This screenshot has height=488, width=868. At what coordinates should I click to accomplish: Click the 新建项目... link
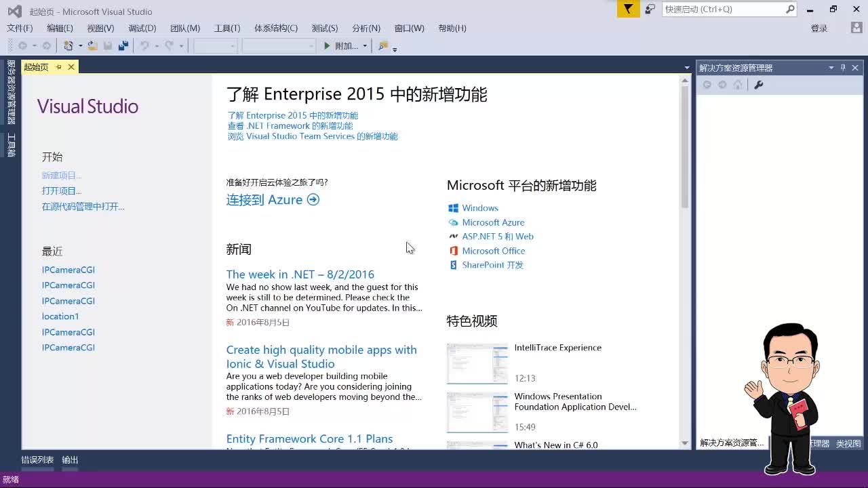click(62, 176)
